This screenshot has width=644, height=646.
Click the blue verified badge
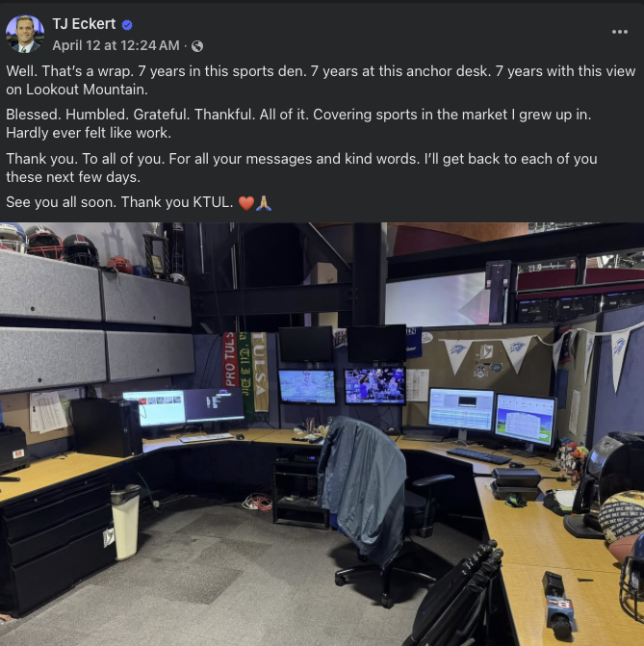pos(127,25)
